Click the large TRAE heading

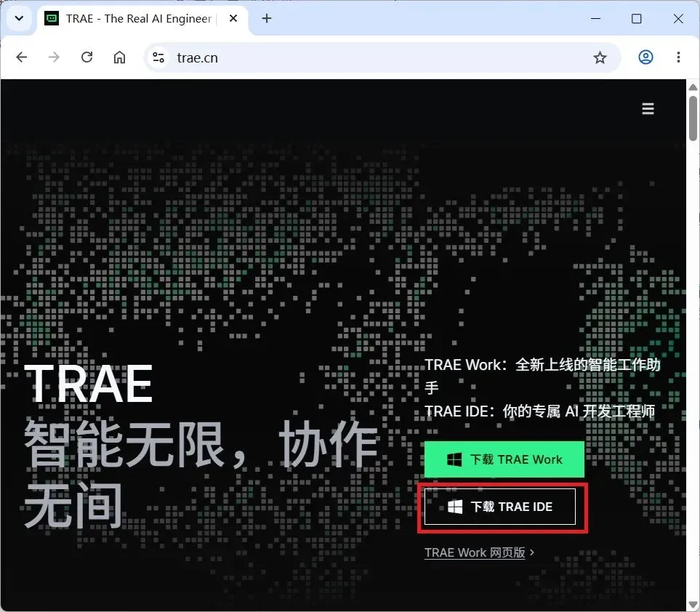tap(89, 384)
